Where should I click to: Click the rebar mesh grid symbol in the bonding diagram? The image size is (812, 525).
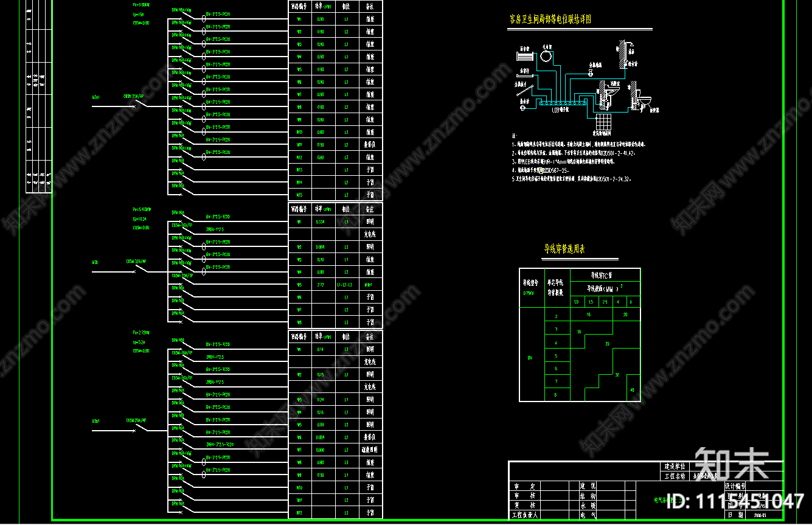(x=604, y=121)
